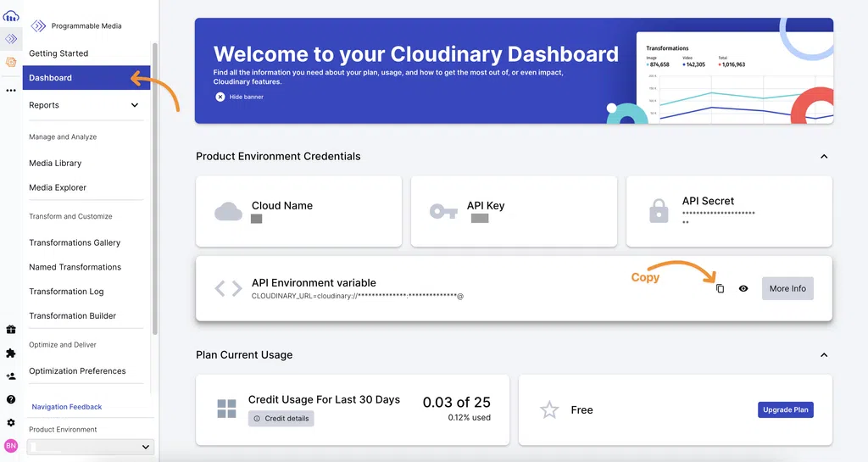The image size is (868, 462).
Task: Click the Transformations chart thumbnail in banner
Action: pos(735,77)
